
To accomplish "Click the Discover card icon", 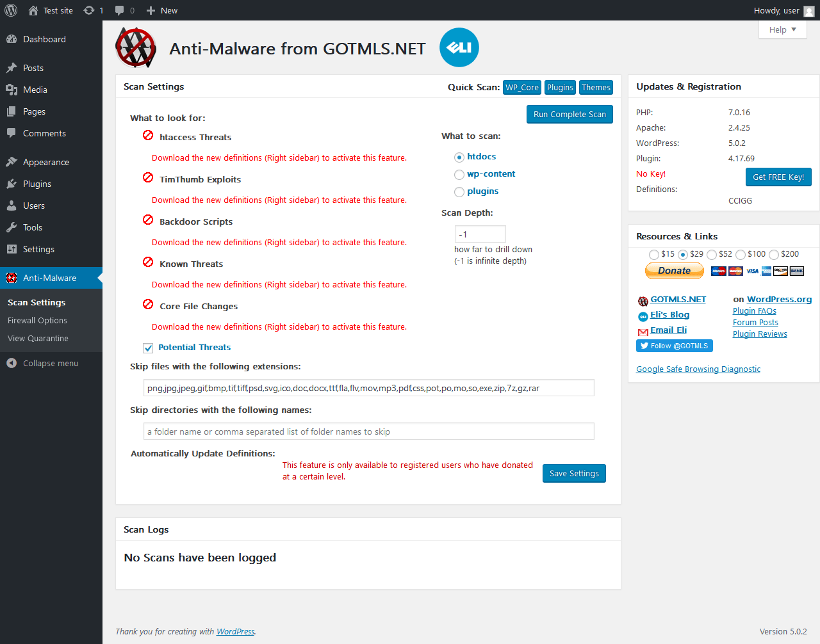I will click(780, 271).
